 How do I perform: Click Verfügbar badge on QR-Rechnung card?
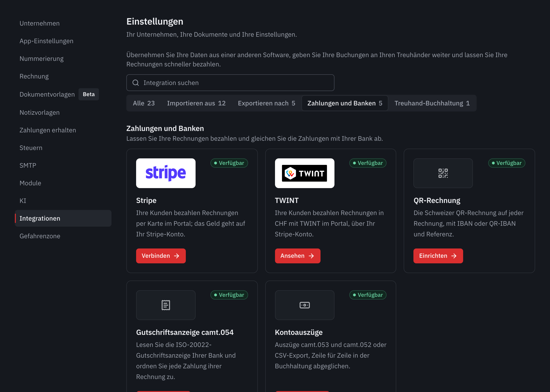pyautogui.click(x=507, y=163)
